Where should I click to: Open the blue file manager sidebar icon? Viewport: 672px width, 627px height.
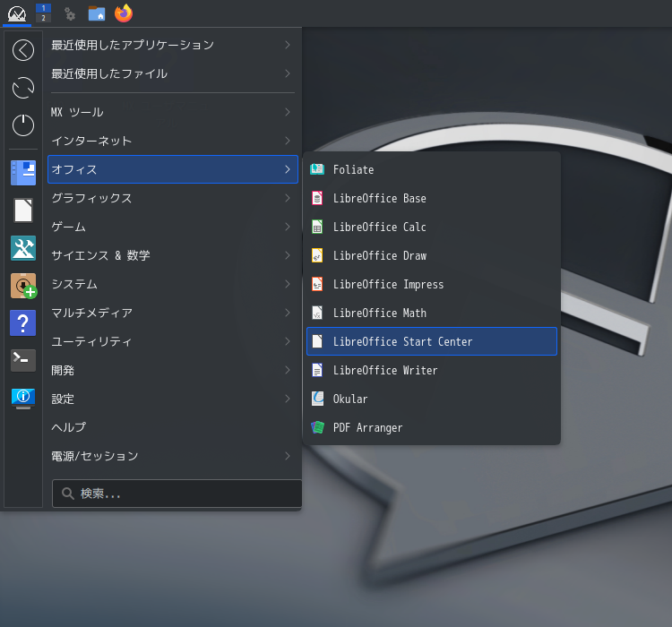(x=23, y=173)
